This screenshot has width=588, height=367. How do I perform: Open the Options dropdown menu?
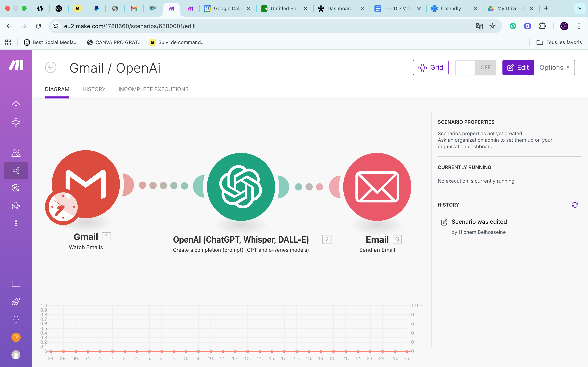[554, 67]
